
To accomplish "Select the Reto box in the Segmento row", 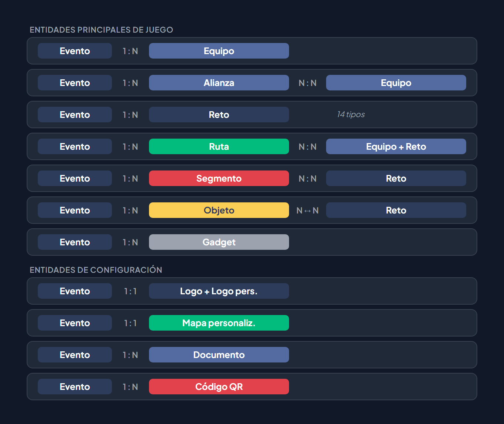I will coord(396,178).
